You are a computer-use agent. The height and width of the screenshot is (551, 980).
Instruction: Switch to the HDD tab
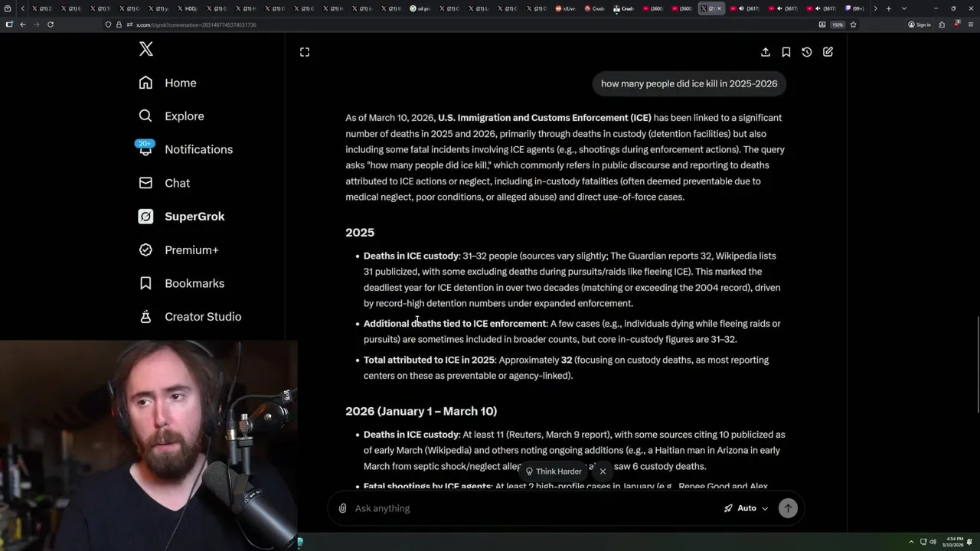pos(188,8)
